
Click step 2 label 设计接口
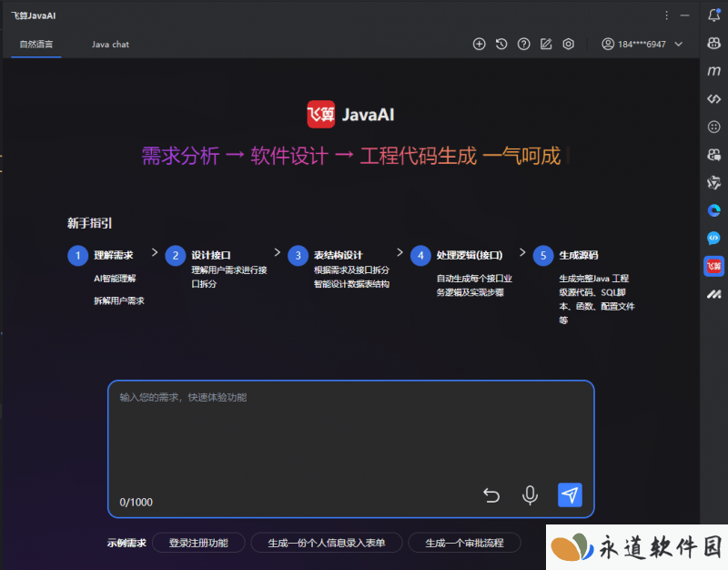coord(211,255)
